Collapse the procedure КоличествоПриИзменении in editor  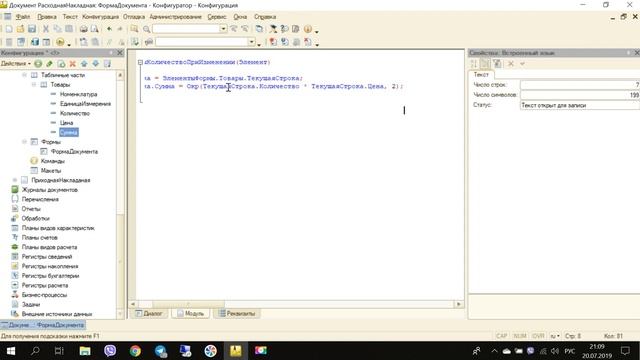pos(140,62)
